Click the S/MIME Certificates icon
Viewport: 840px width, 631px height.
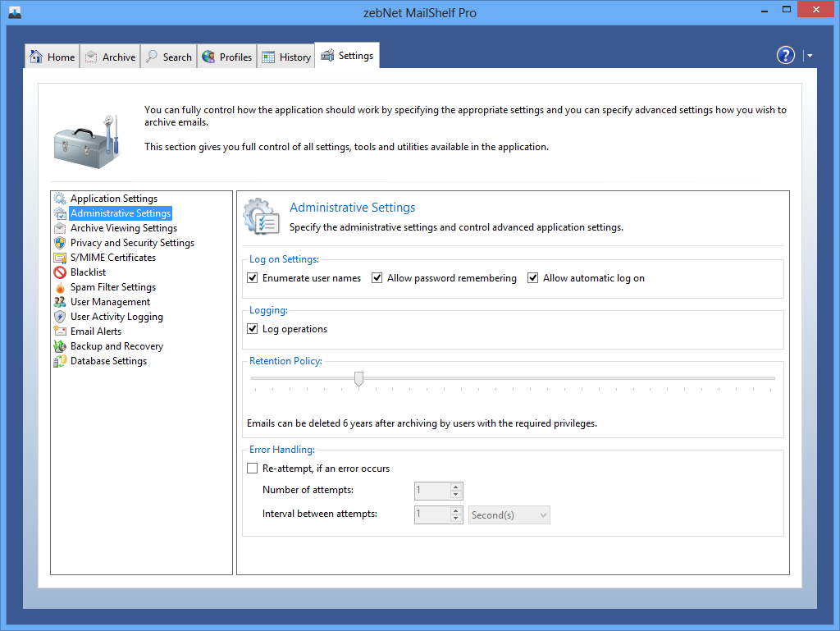(60, 258)
